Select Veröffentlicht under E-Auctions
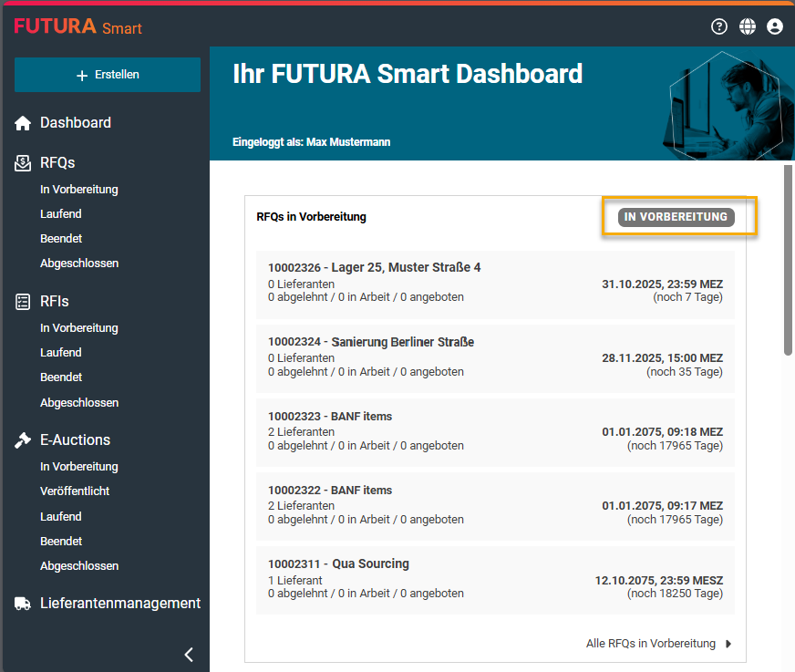The image size is (795, 672). 75,491
